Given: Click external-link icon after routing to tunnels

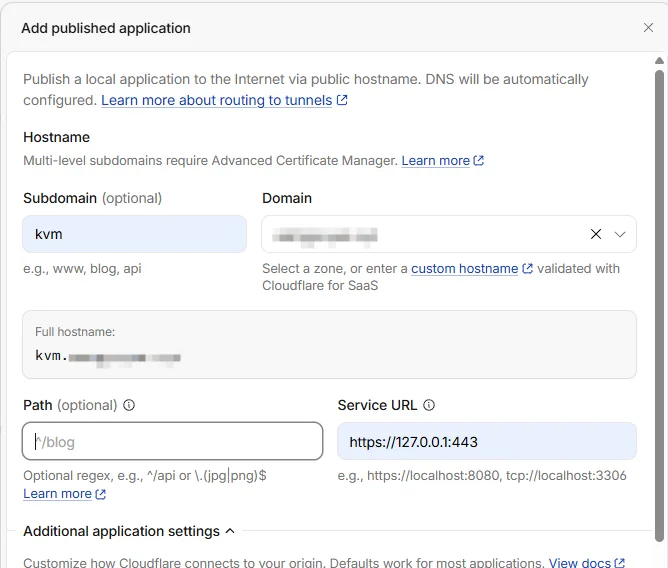Looking at the screenshot, I should 342,100.
